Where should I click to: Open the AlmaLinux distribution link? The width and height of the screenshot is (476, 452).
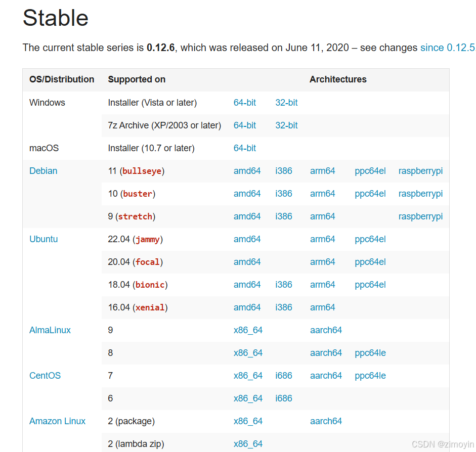(50, 330)
